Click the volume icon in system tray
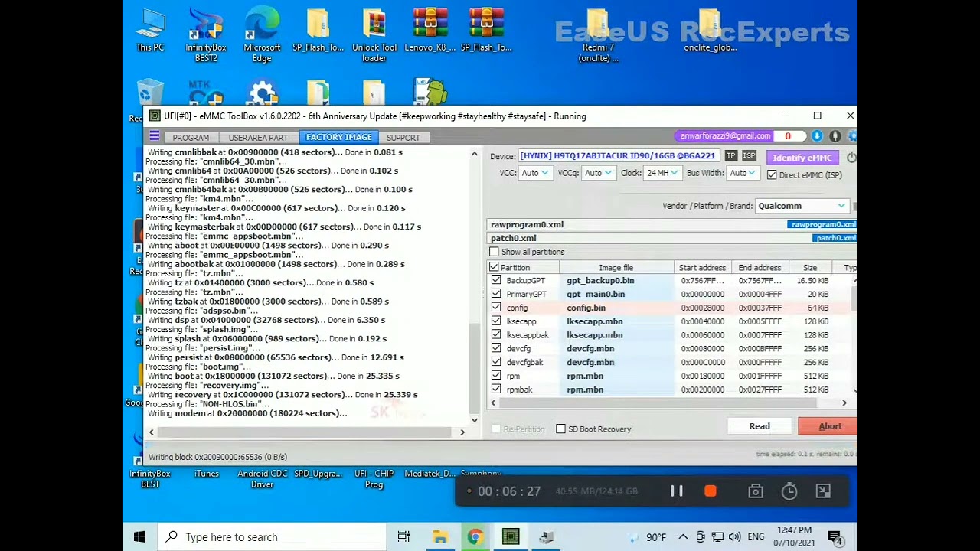The width and height of the screenshot is (980, 551). 735,537
